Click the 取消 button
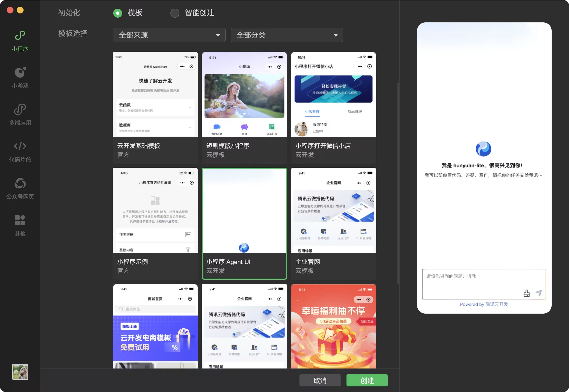Screen dimensions: 569x392 click(320, 381)
